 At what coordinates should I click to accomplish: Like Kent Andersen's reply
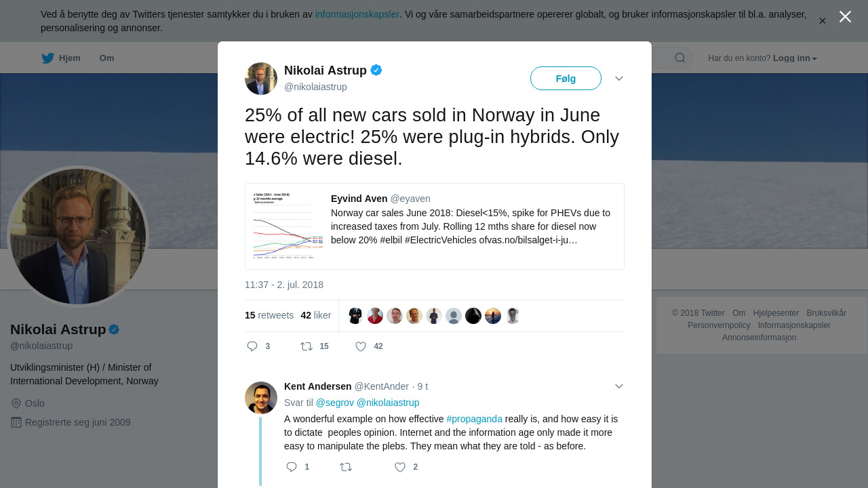400,467
